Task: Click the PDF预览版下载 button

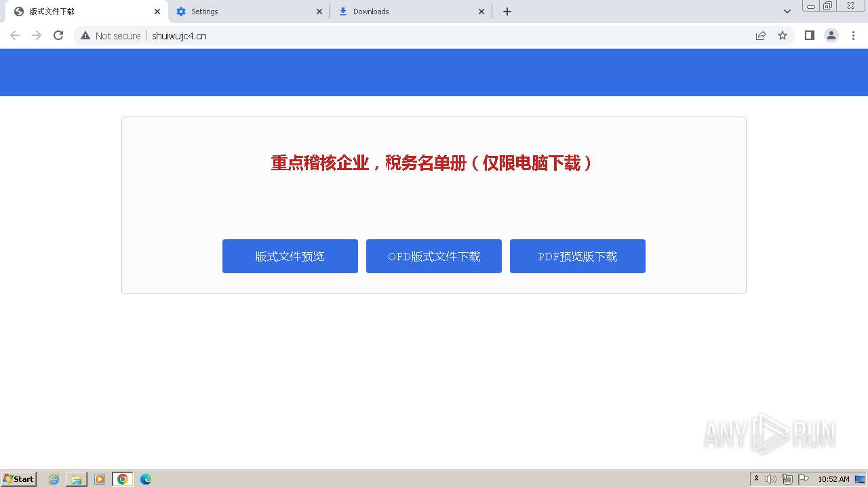Action: click(x=578, y=256)
